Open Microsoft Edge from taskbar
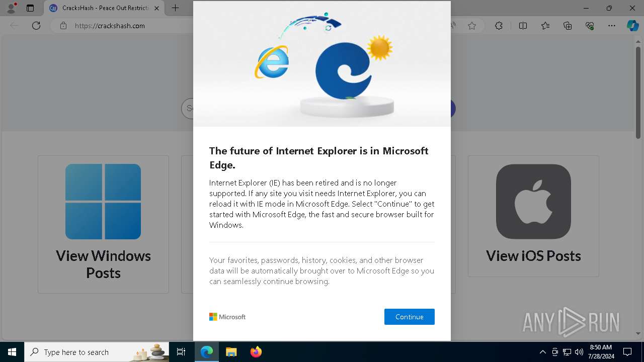 pyautogui.click(x=207, y=352)
